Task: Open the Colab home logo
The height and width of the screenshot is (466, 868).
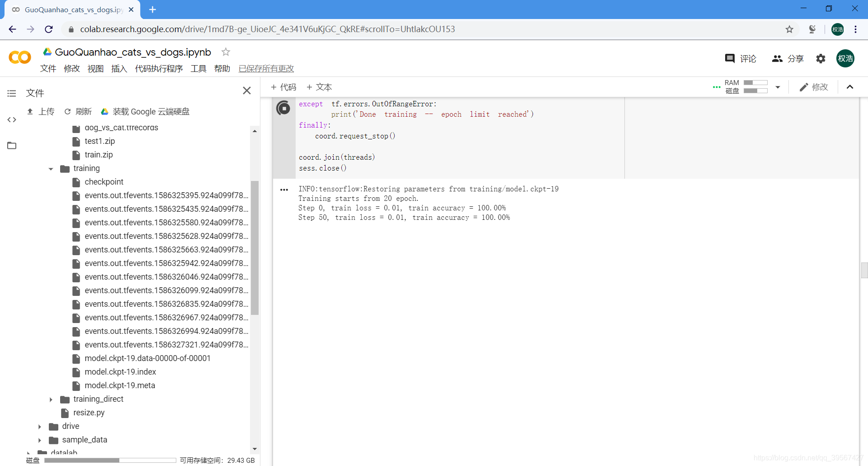Action: pyautogui.click(x=20, y=57)
